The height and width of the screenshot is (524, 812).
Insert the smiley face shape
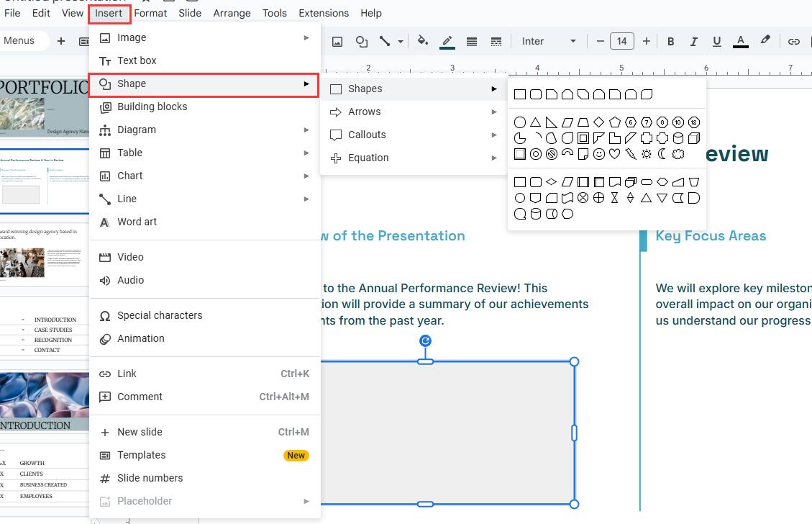coord(598,154)
